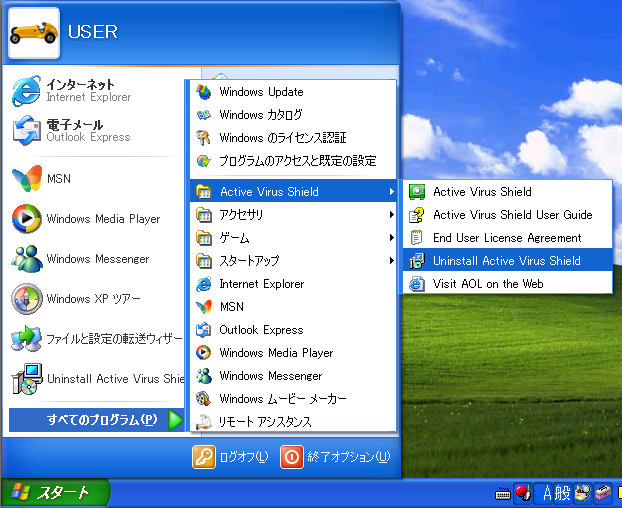Expand the スタートアップ submenu arrow
This screenshot has width=622, height=508.
pos(392,261)
